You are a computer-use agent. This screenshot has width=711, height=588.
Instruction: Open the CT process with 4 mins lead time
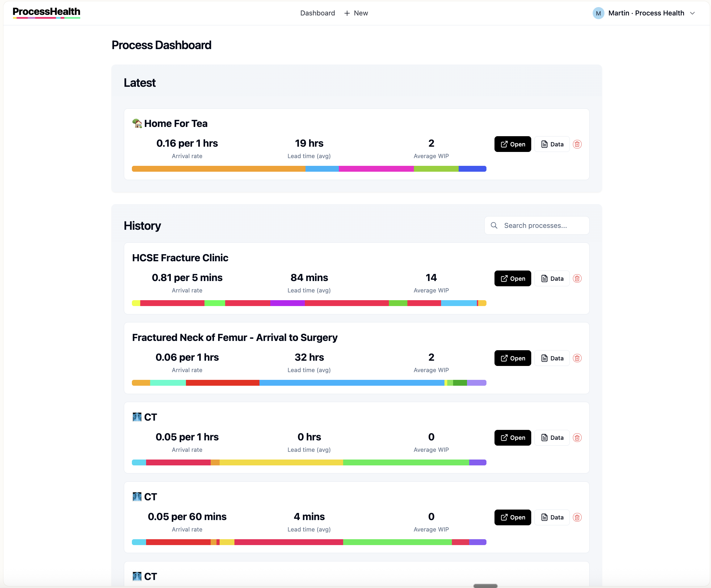513,517
